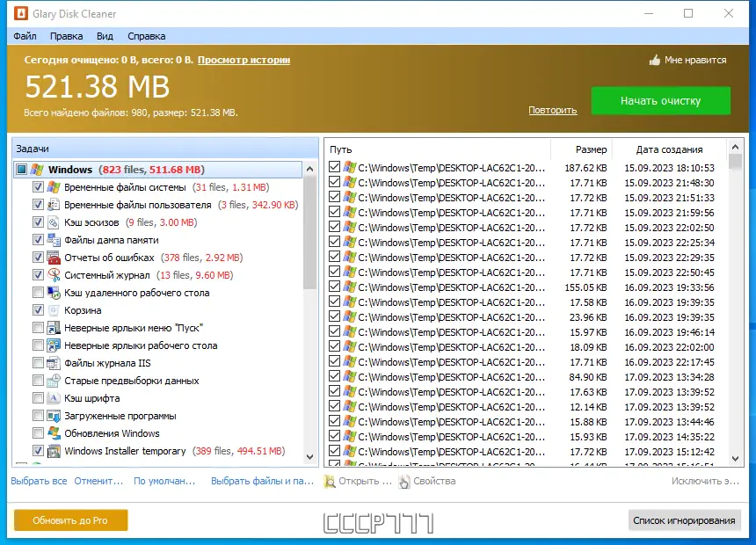Click the folder icon beside Открыть
This screenshot has height=545, width=756.
click(x=330, y=482)
